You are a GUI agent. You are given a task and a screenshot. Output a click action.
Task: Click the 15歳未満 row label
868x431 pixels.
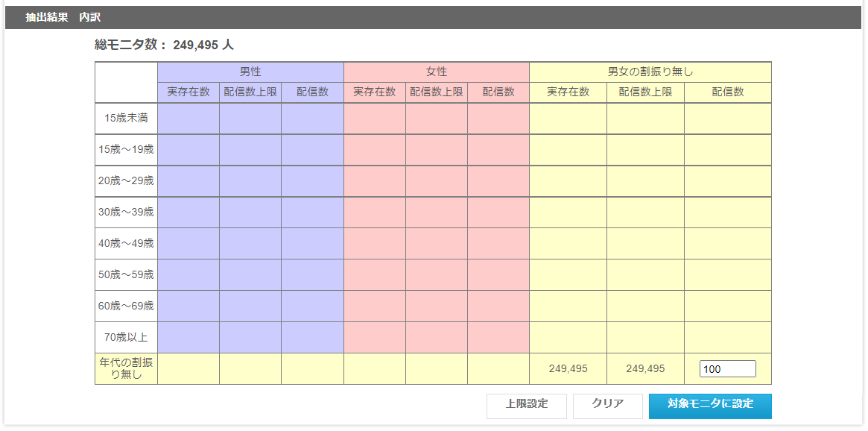point(126,119)
